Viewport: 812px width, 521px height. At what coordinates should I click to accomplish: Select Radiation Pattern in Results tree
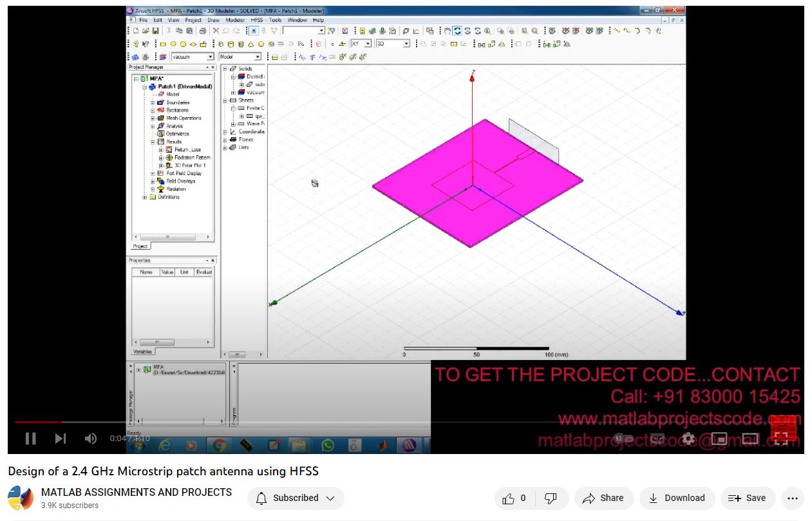pyautogui.click(x=191, y=158)
